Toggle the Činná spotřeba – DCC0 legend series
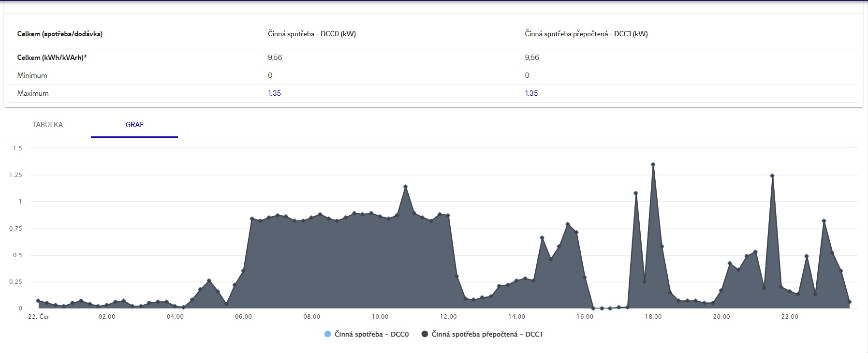The image size is (868, 353). [x=367, y=334]
